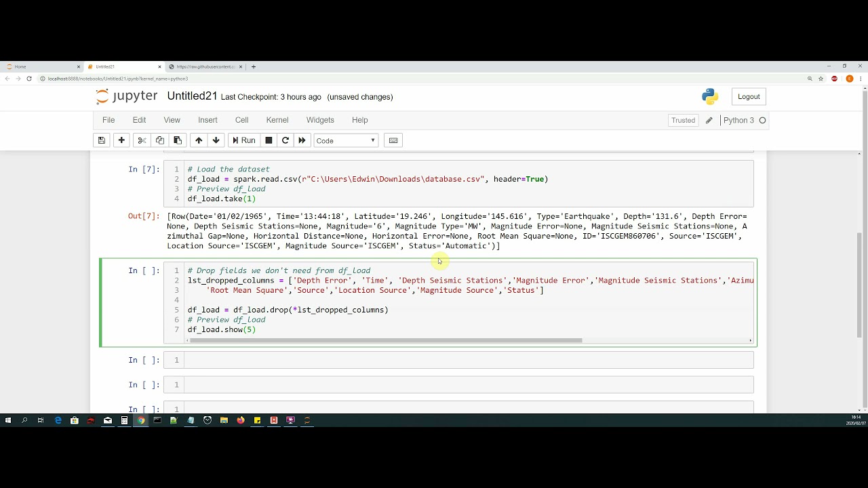
Task: Go back in browser history
Action: coord(7,79)
